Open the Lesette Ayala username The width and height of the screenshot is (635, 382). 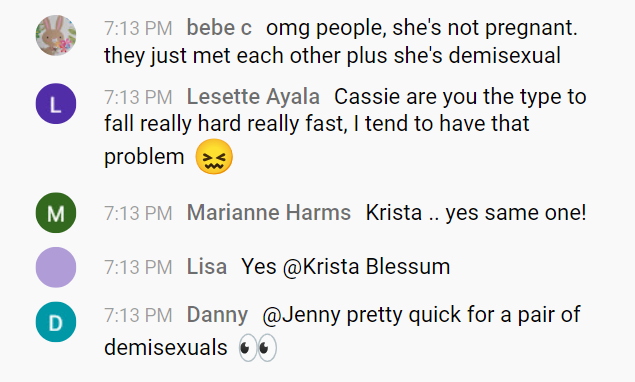[253, 97]
